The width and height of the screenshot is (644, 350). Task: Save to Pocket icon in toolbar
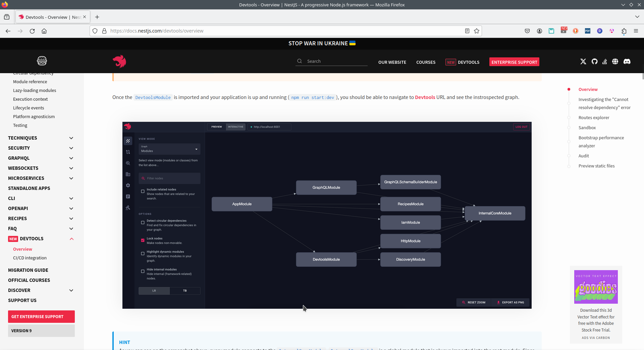pyautogui.click(x=527, y=31)
